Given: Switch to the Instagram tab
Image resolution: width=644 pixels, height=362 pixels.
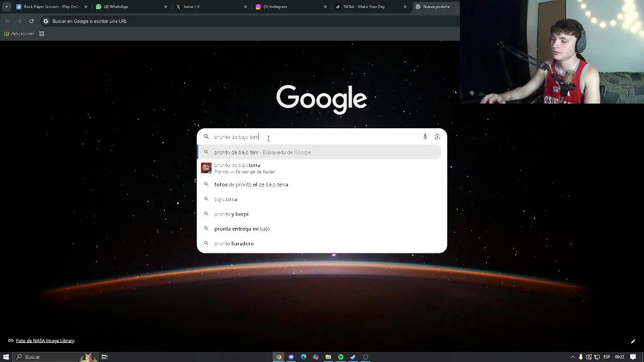Looking at the screenshot, I should [x=290, y=7].
